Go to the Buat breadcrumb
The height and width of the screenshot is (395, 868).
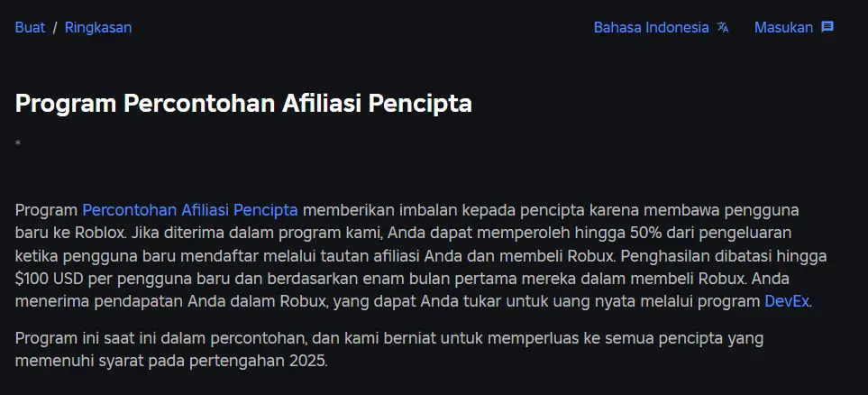30,27
